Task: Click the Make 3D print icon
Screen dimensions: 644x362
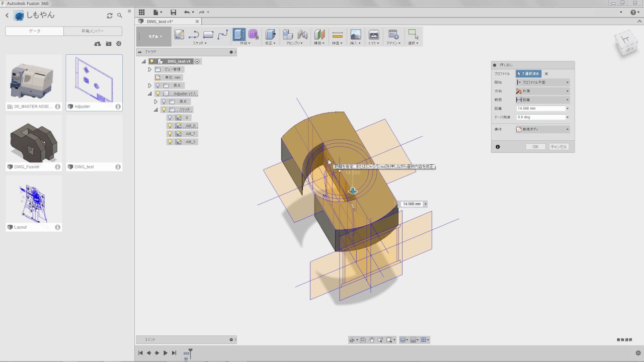Action: click(x=374, y=34)
